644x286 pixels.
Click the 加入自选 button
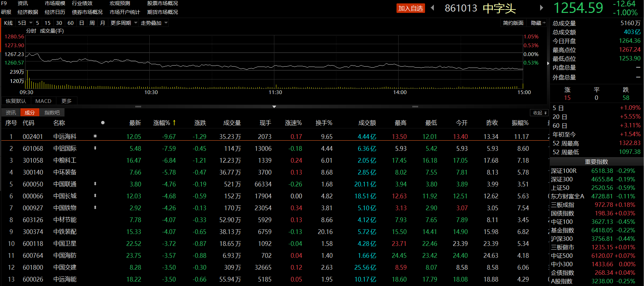pyautogui.click(x=410, y=8)
